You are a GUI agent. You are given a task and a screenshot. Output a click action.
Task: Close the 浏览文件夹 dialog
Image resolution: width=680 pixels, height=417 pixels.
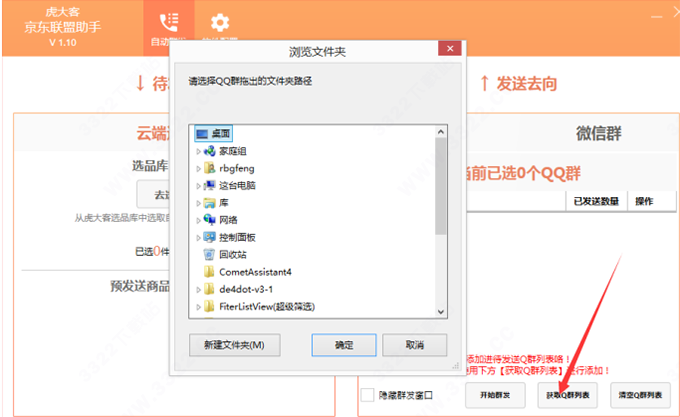click(x=450, y=49)
